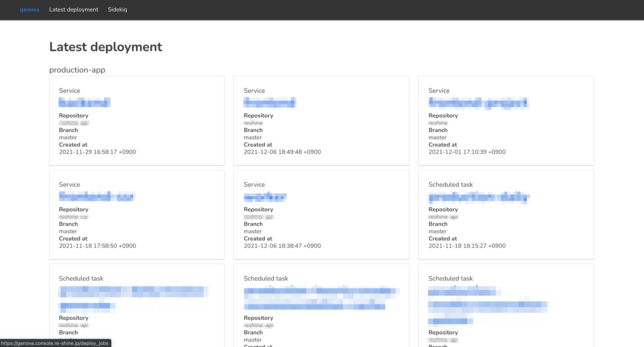This screenshot has height=347, width=644.
Task: Open service link in card created 2021-11-29 16:58:17
Action: point(85,103)
